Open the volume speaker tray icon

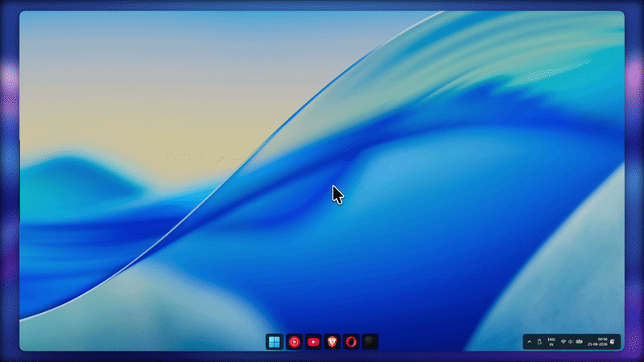coord(571,341)
